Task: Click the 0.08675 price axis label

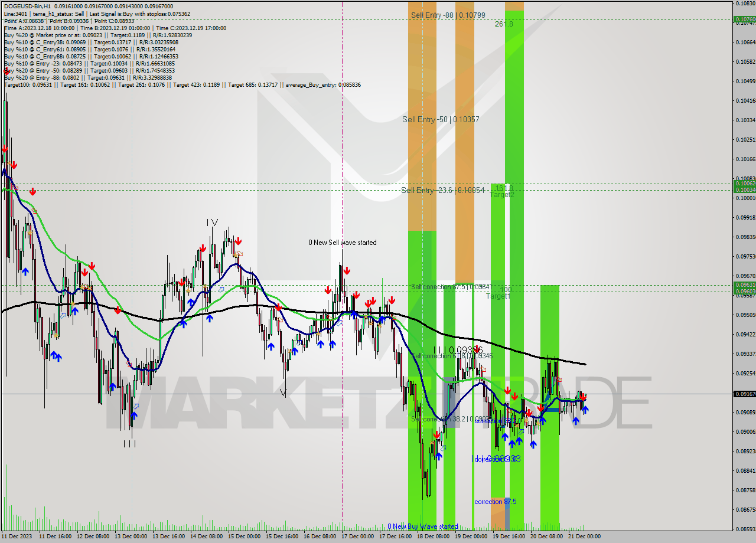Action: (x=746, y=509)
